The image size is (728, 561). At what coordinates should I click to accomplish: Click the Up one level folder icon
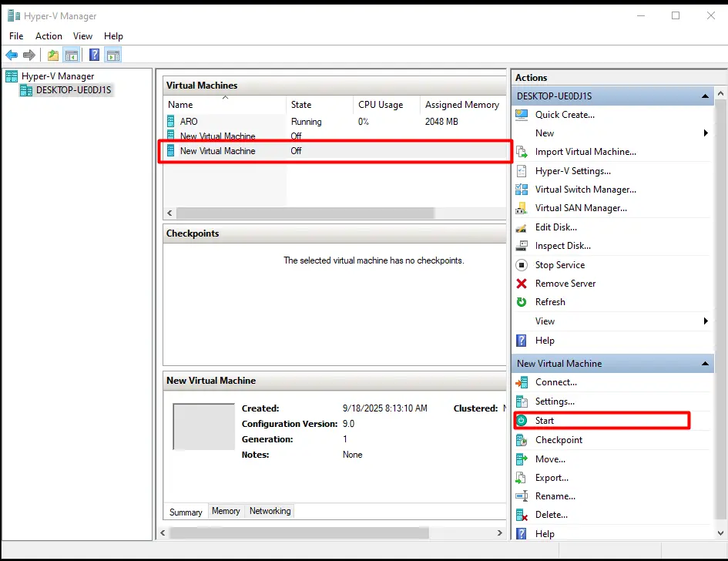click(53, 55)
